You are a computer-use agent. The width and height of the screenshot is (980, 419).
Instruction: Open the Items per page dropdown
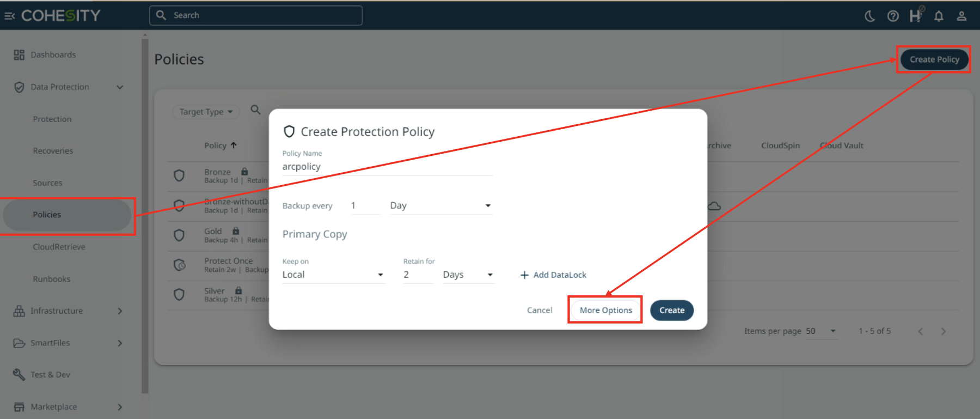[821, 331]
